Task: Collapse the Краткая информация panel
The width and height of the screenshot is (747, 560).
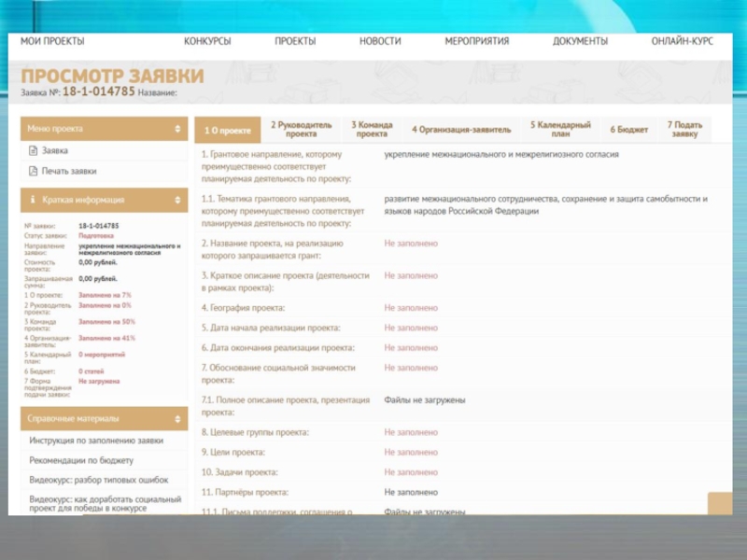Action: point(177,200)
